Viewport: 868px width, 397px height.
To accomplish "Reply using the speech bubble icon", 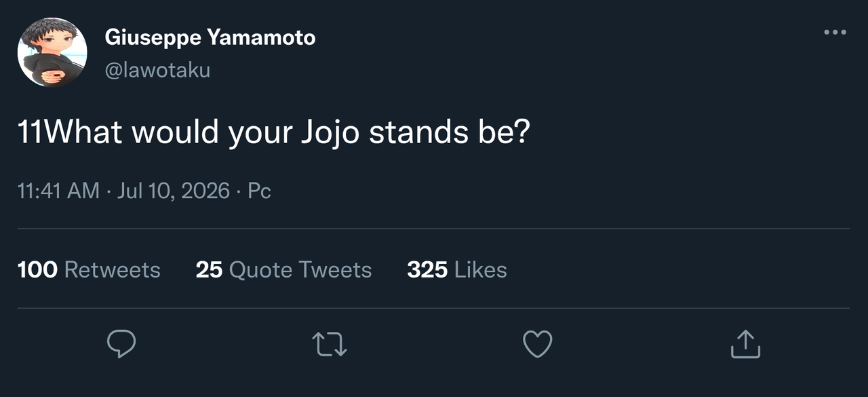I will (x=122, y=344).
